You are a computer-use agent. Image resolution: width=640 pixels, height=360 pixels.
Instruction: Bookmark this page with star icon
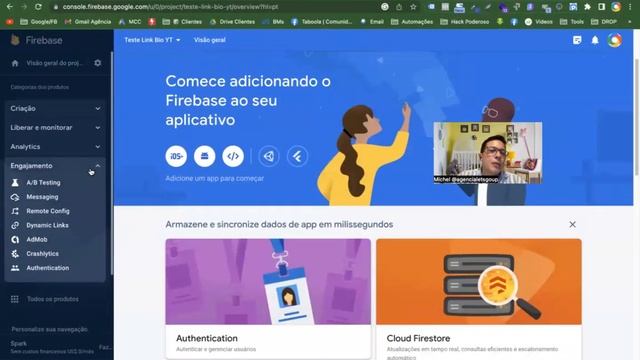pyautogui.click(x=413, y=7)
